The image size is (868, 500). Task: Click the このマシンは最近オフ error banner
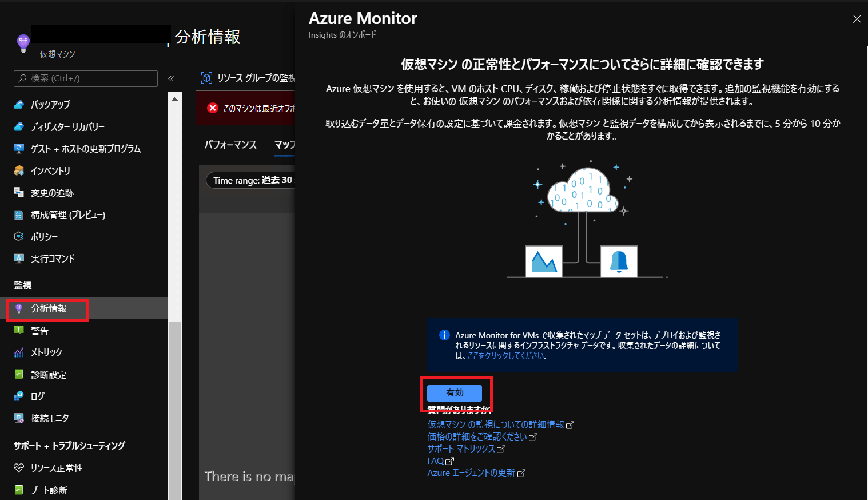click(245, 108)
